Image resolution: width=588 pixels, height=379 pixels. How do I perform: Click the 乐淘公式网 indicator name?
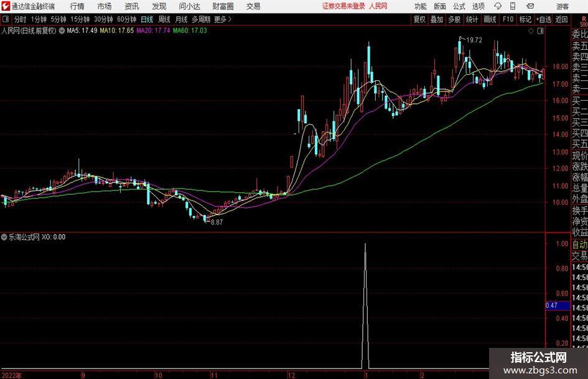24,237
